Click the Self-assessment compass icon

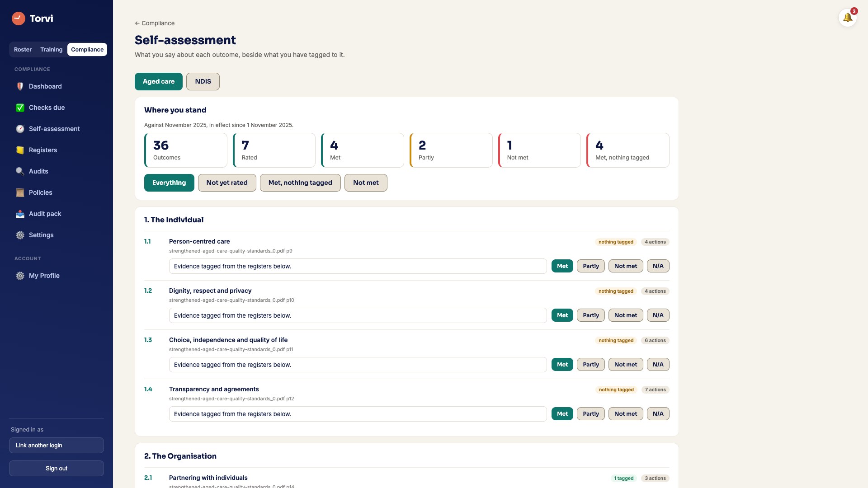click(x=20, y=129)
